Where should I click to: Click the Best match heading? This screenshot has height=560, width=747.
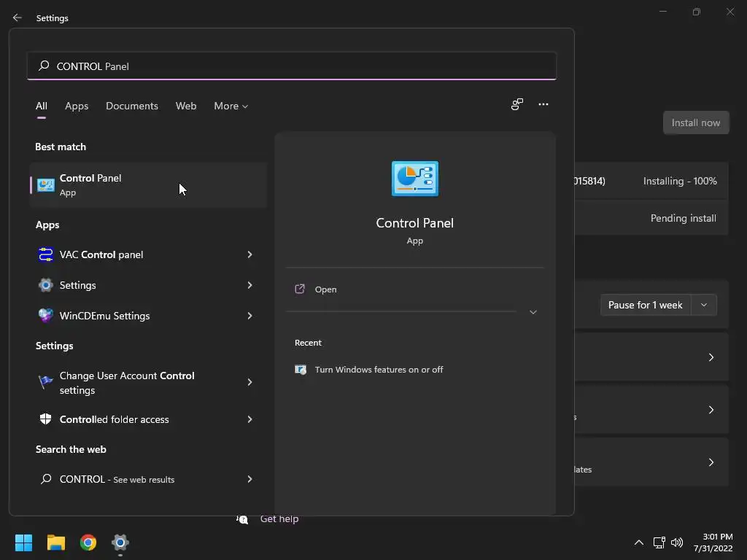[x=61, y=147]
